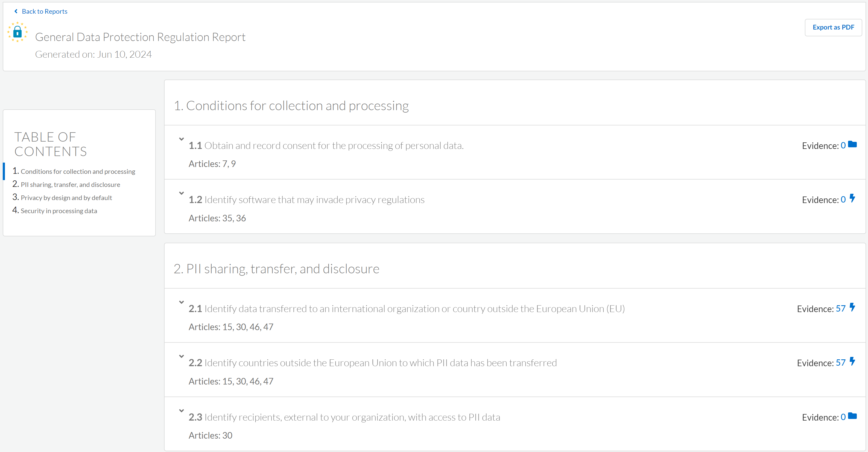Click Back to Reports link

[x=45, y=11]
